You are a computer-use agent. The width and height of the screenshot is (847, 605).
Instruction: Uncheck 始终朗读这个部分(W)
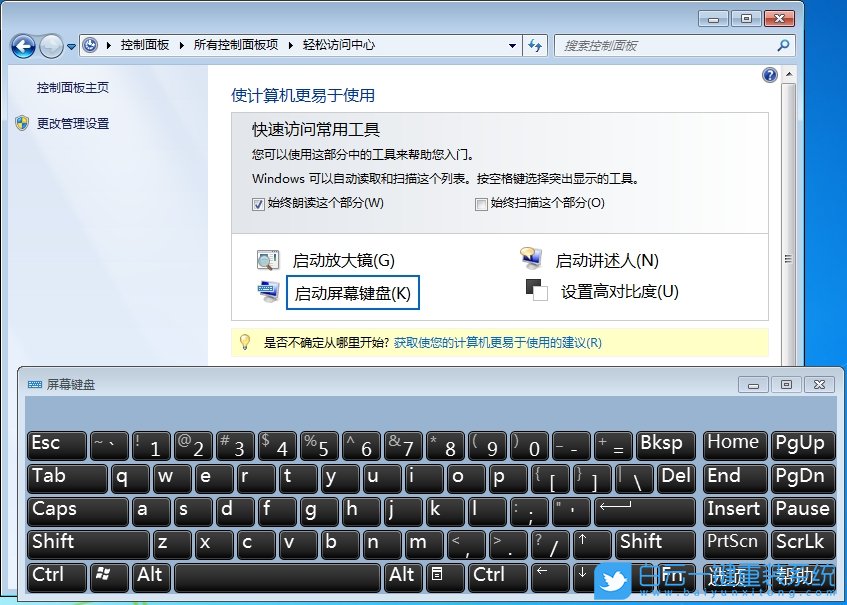click(258, 203)
